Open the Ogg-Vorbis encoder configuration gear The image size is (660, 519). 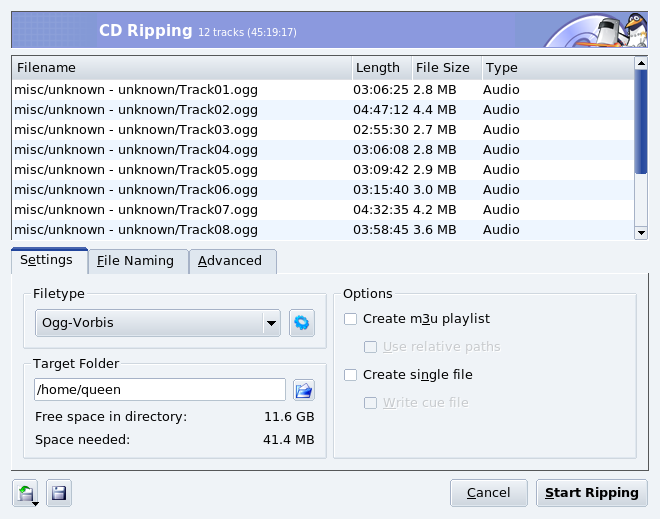[x=302, y=323]
